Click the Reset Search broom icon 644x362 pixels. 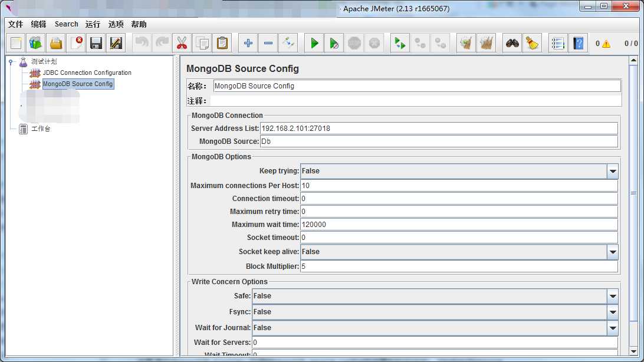533,43
